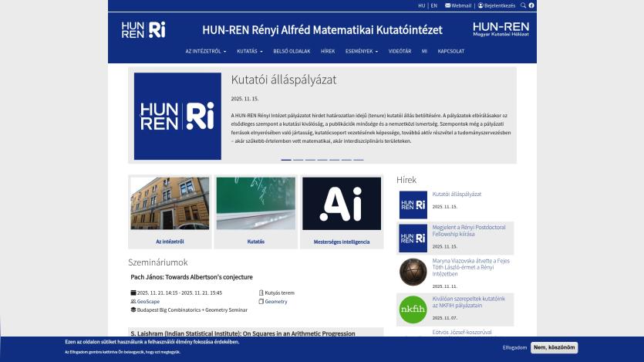Open the Facebook icon in top bar

point(531,5)
